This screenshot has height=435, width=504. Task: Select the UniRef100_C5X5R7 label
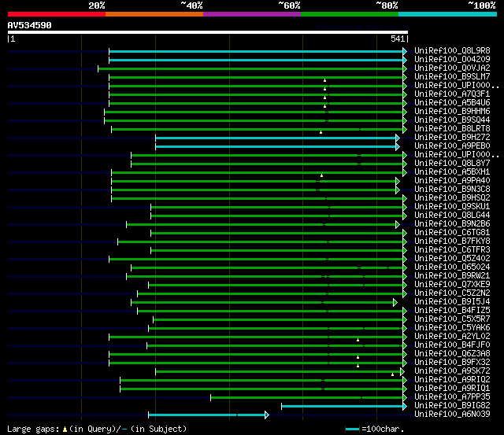[452, 319]
